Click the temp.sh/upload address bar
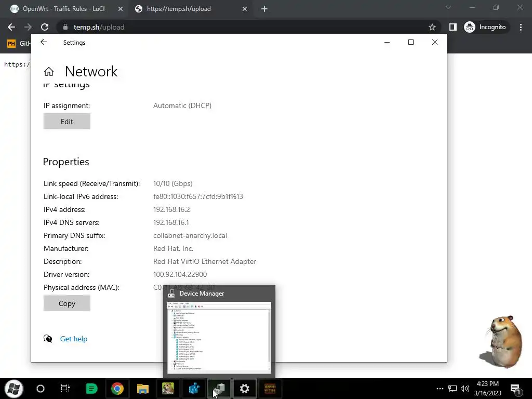The image size is (532, 399). [x=249, y=27]
